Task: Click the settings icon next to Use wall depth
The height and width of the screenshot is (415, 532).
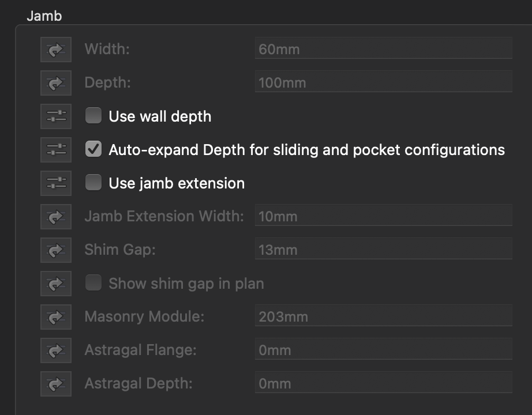Action: point(55,116)
